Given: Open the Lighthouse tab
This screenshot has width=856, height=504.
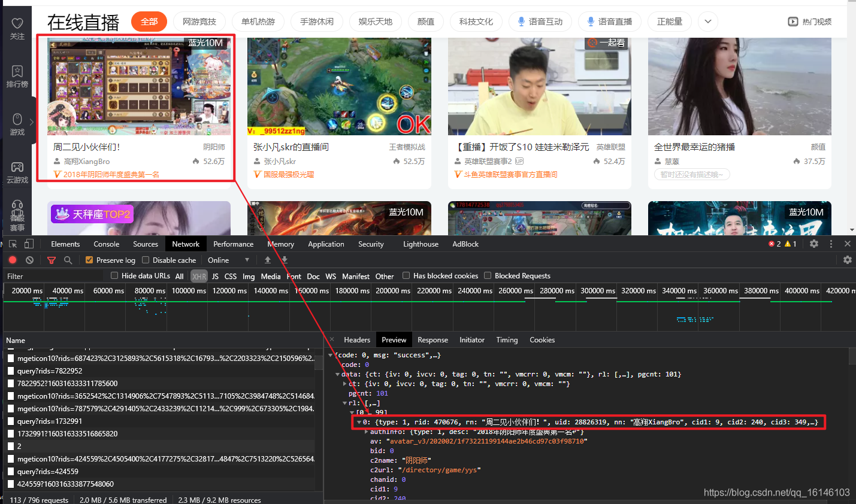Looking at the screenshot, I should [421, 244].
